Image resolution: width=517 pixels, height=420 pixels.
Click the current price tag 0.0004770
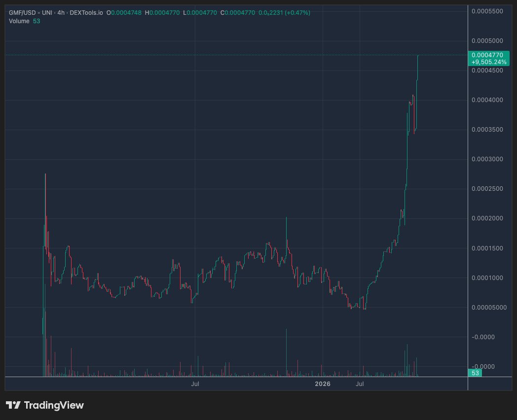(487, 55)
